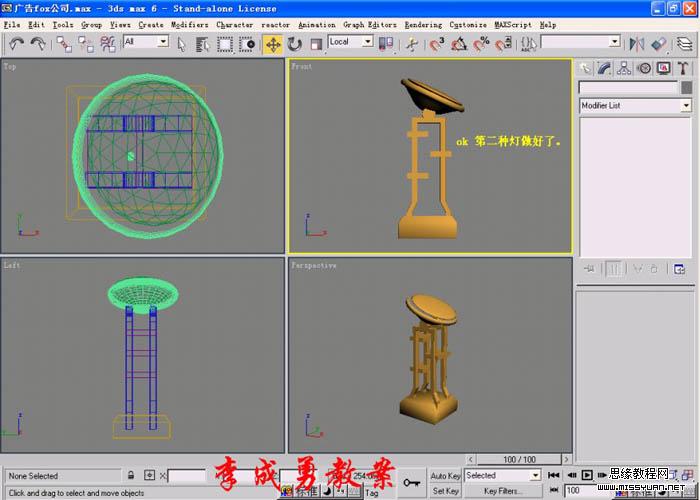The image size is (700, 500).
Task: Click the object color swatch
Action: 685,87
